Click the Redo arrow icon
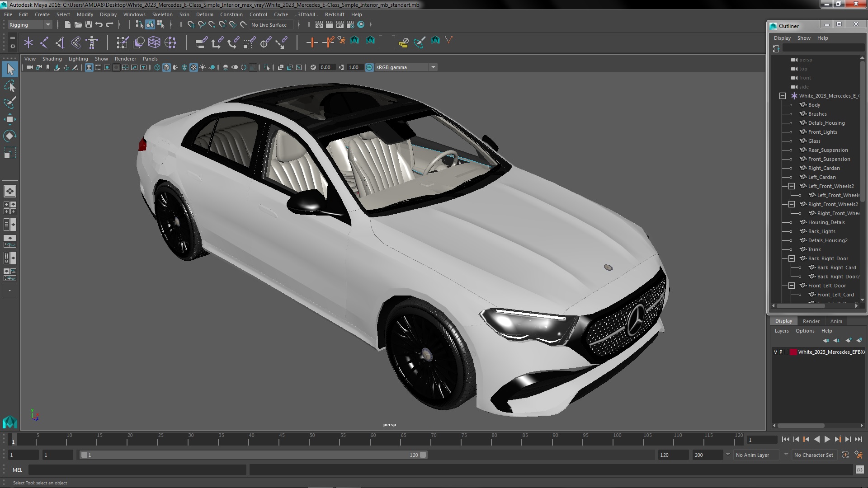 tap(109, 24)
